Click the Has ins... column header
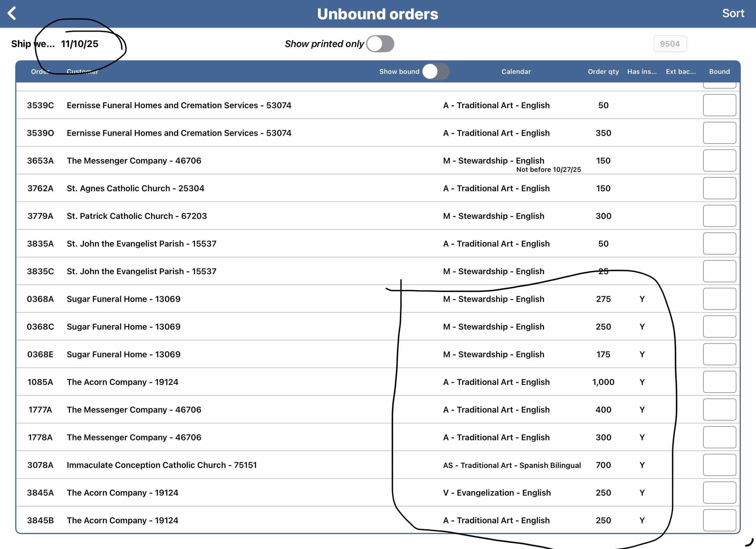756x549 pixels. tap(642, 72)
